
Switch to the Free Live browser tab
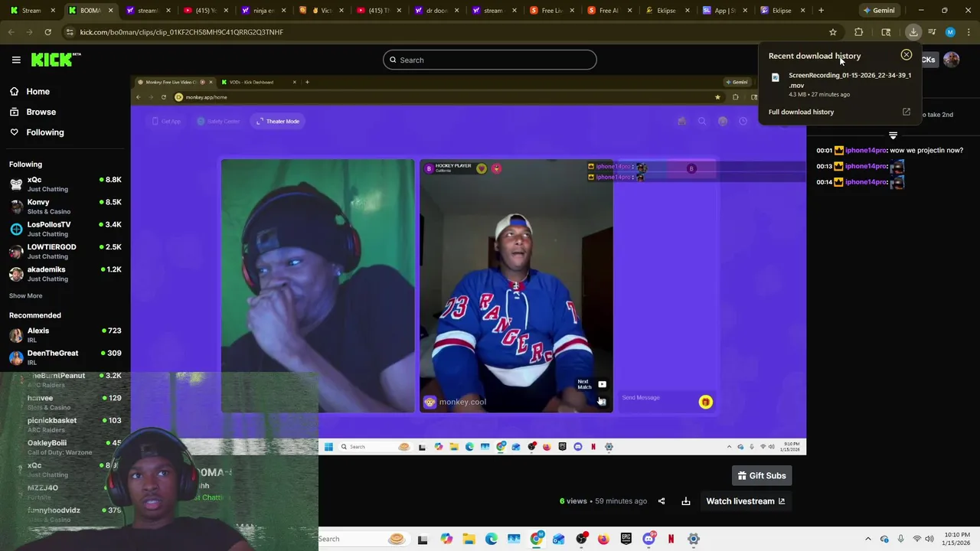click(553, 11)
